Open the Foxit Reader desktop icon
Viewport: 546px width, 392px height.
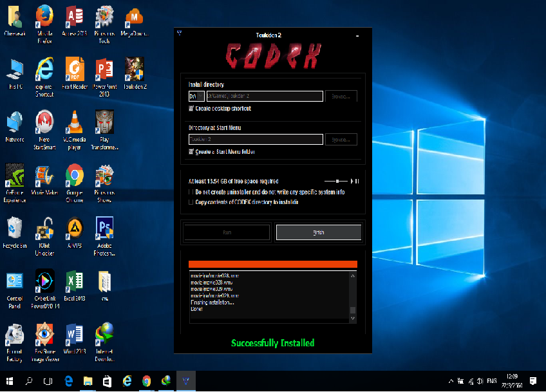click(x=75, y=74)
